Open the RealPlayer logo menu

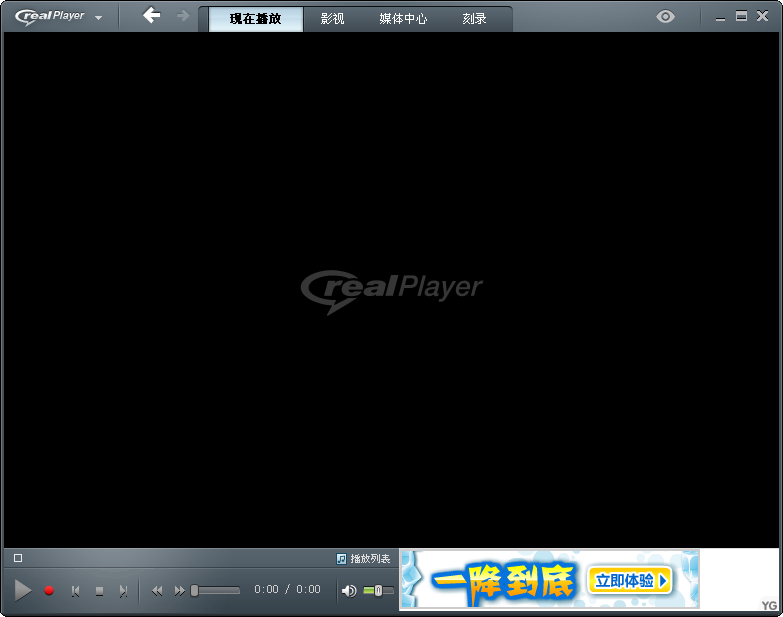click(58, 16)
